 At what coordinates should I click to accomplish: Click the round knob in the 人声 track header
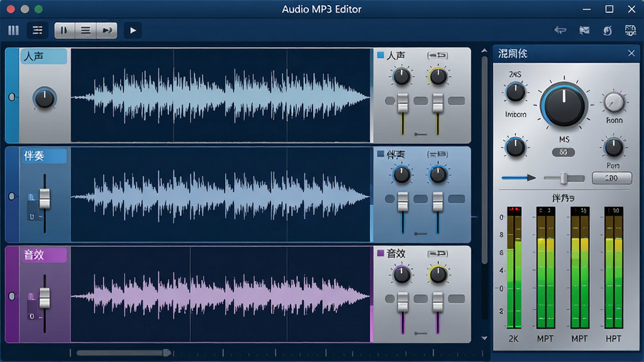[45, 99]
